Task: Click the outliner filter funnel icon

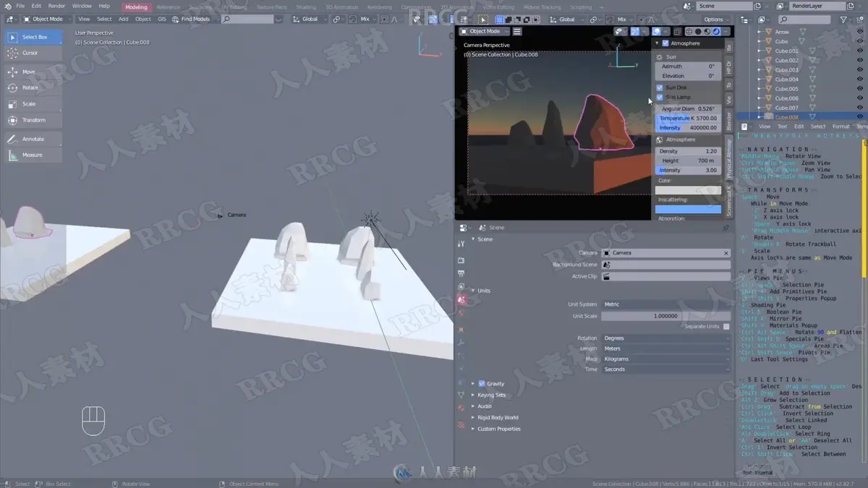Action: [x=843, y=20]
